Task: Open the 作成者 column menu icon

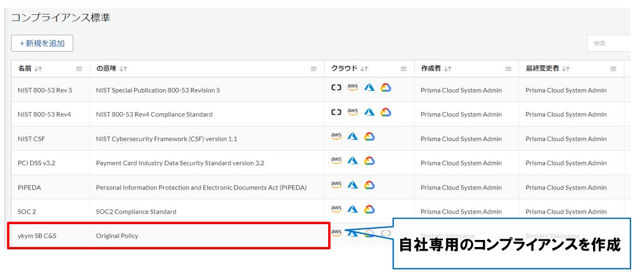Action: tap(509, 69)
